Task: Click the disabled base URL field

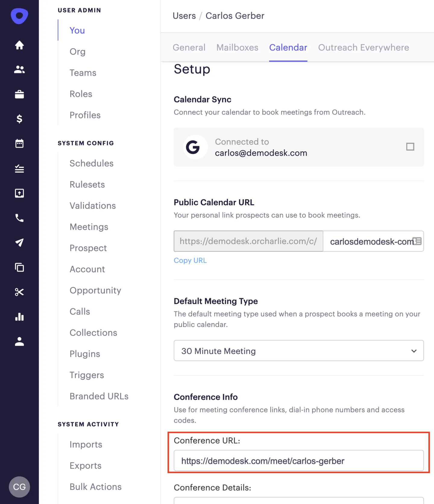Action: [x=248, y=241]
